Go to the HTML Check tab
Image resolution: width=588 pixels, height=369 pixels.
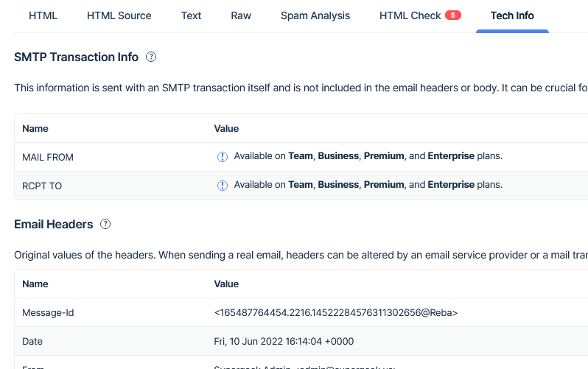410,15
